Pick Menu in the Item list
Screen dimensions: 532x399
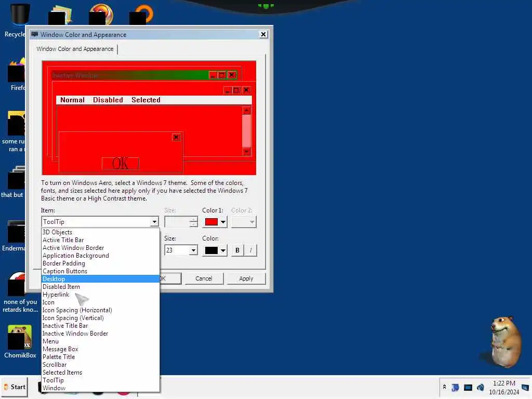pyautogui.click(x=100, y=342)
